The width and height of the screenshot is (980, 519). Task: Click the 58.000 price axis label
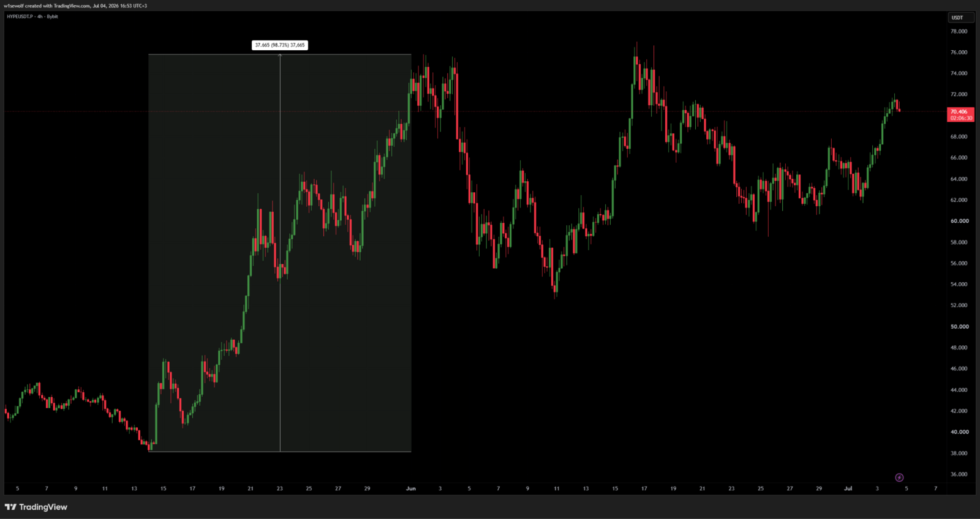coord(959,242)
